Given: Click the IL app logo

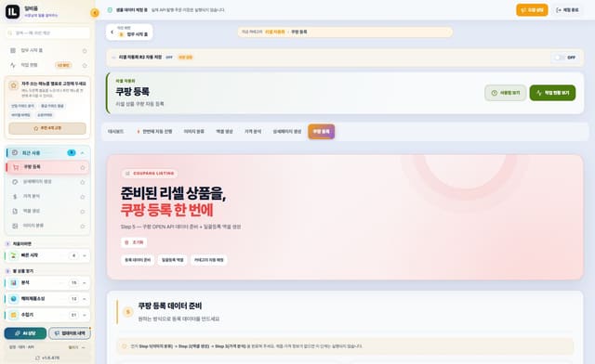Looking at the screenshot, I should [x=12, y=12].
